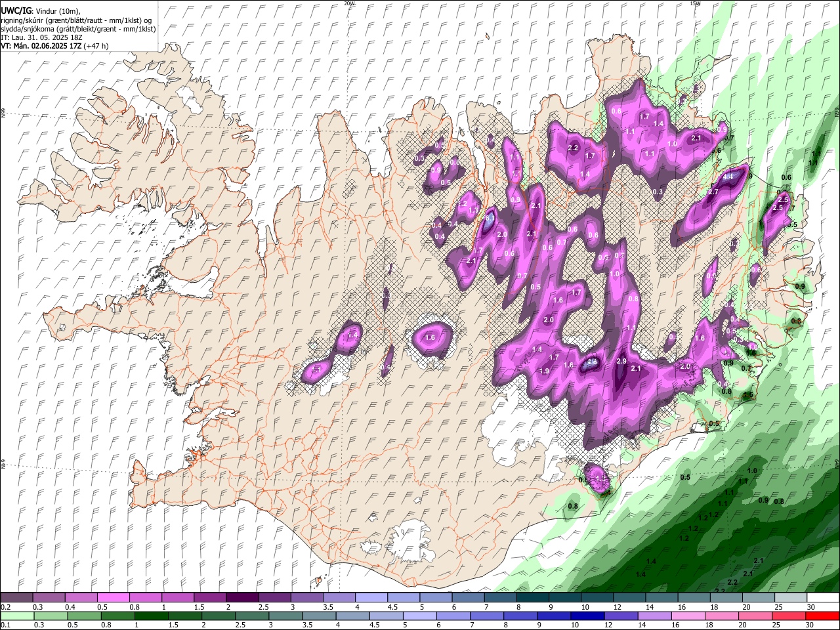Click the top-row legend swatch labeled 0.2
Screen dimensions: 840x630
click(16, 598)
